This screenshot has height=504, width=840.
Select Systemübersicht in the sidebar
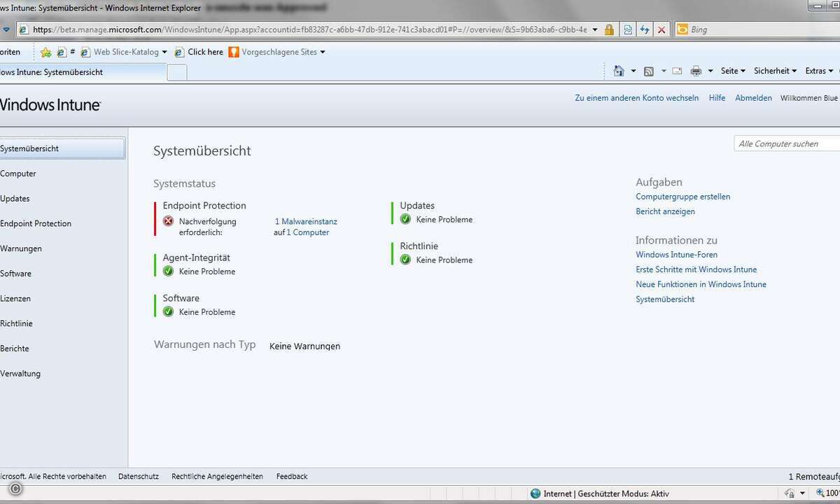[x=62, y=148]
